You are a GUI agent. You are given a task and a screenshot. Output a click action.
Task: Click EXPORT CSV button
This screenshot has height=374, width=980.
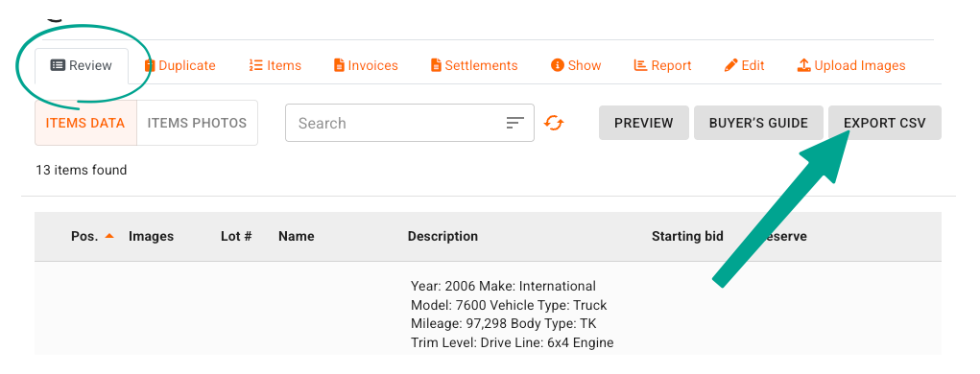884,123
